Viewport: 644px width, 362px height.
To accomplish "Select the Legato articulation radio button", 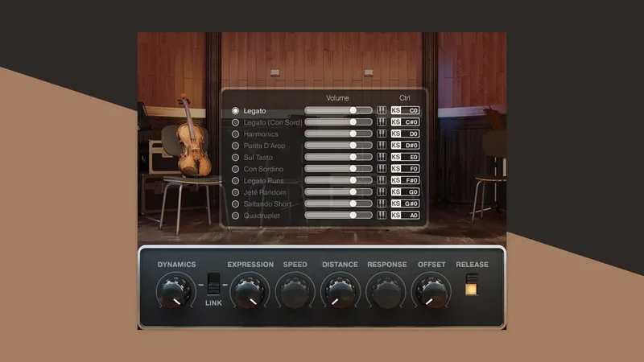I will click(x=235, y=111).
